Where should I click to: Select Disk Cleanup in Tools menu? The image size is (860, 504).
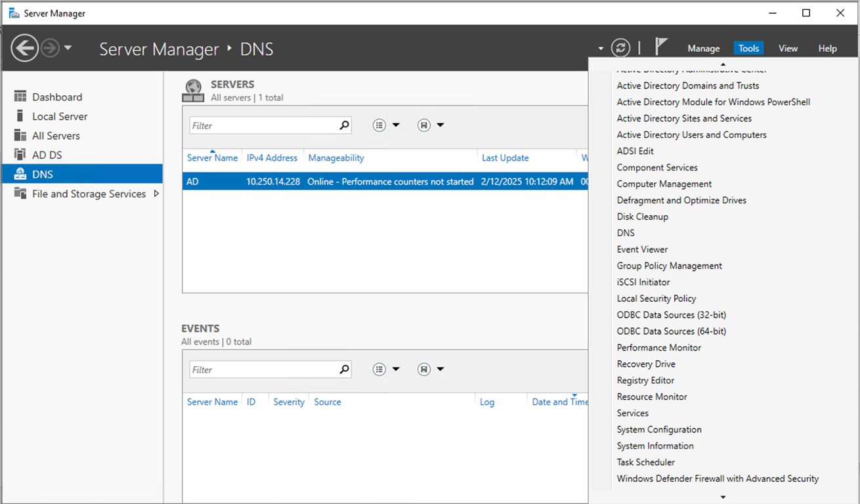pos(643,217)
